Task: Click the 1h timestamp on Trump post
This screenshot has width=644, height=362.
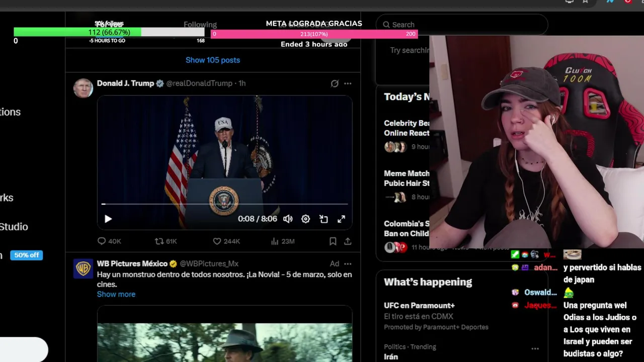Action: point(242,83)
